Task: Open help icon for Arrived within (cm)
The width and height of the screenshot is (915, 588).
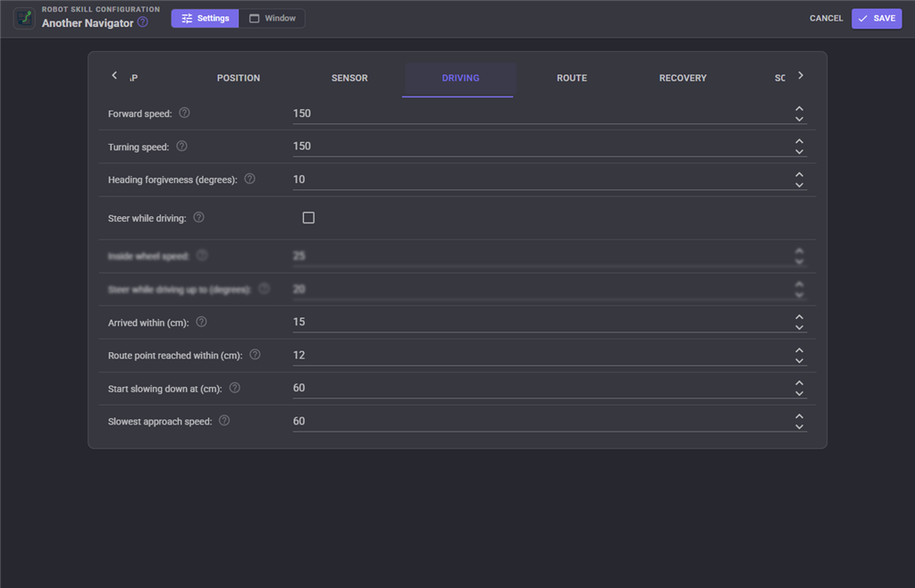Action: coord(201,322)
